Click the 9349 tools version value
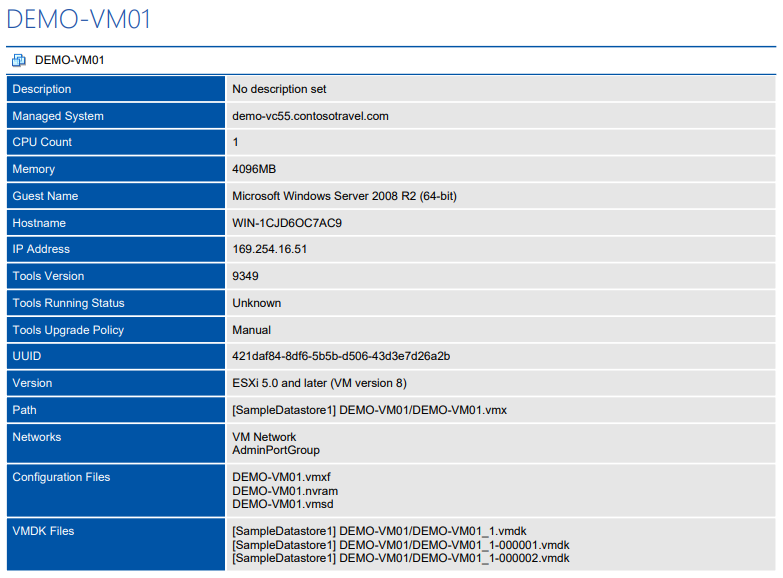This screenshot has height=578, width=783. [245, 276]
